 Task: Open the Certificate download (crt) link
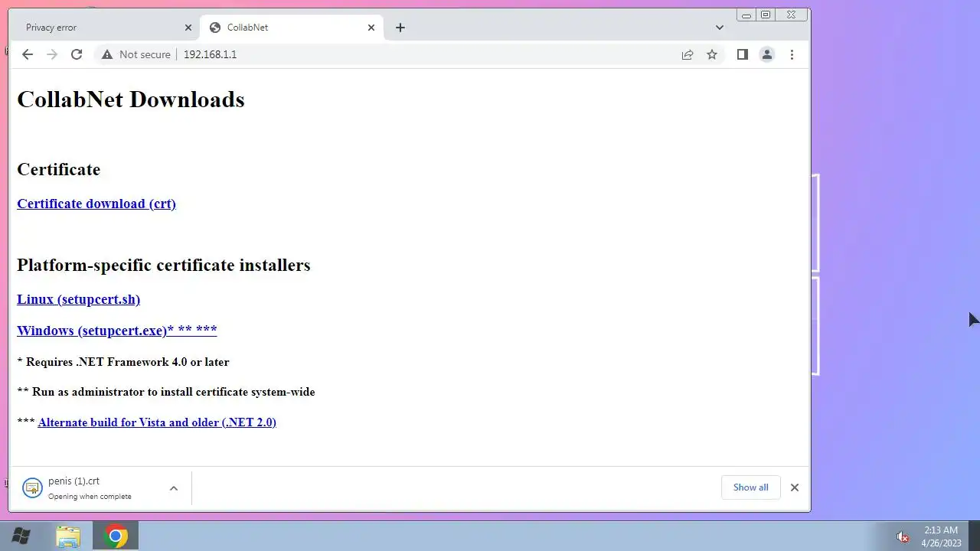(x=96, y=204)
